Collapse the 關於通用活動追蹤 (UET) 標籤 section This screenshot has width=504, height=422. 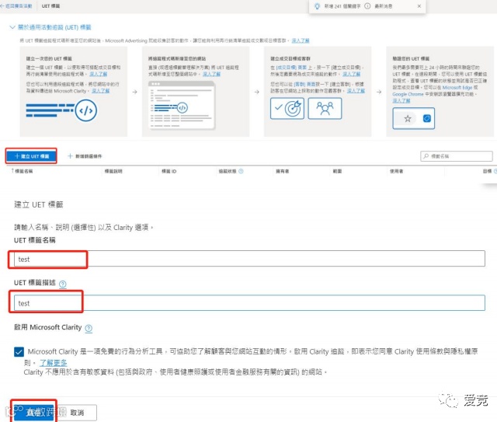pyautogui.click(x=50, y=27)
